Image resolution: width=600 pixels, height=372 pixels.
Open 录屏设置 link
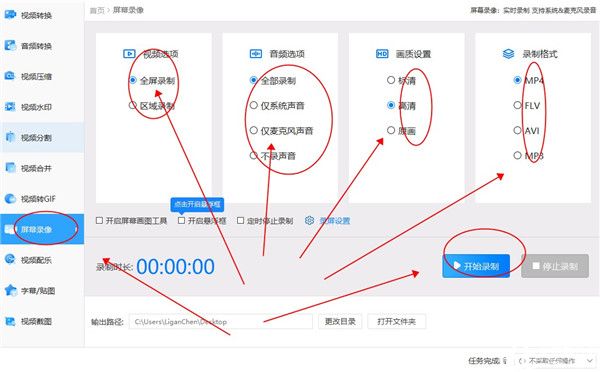click(x=335, y=221)
